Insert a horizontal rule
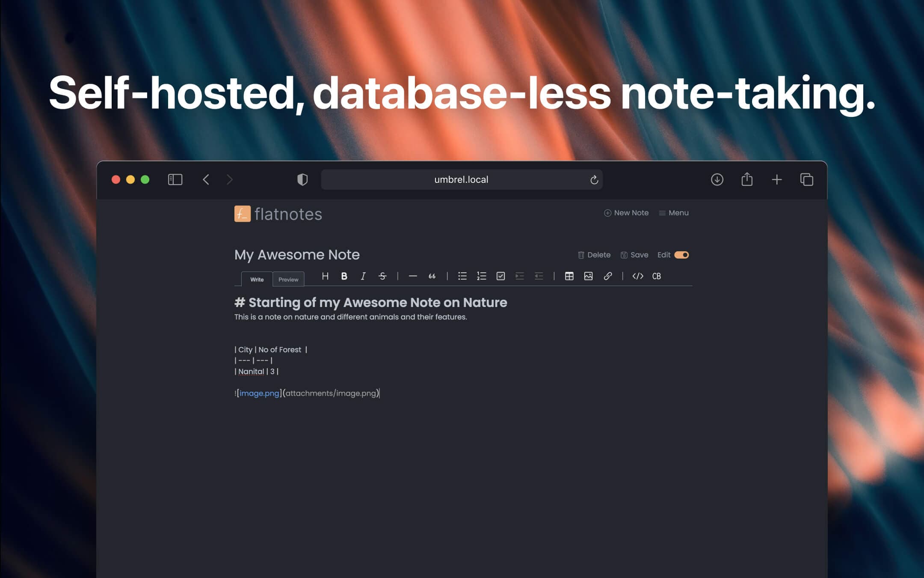 point(412,276)
